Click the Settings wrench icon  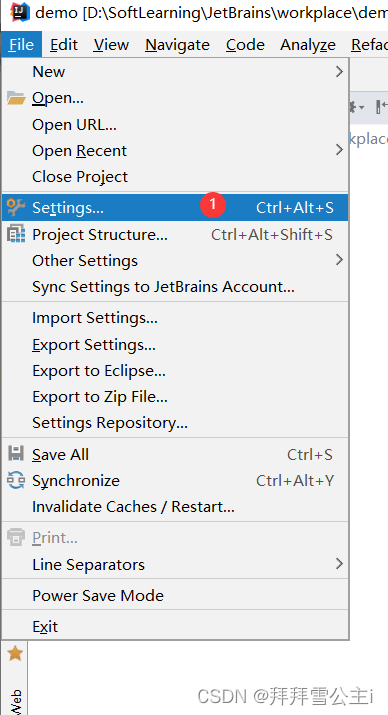click(16, 207)
